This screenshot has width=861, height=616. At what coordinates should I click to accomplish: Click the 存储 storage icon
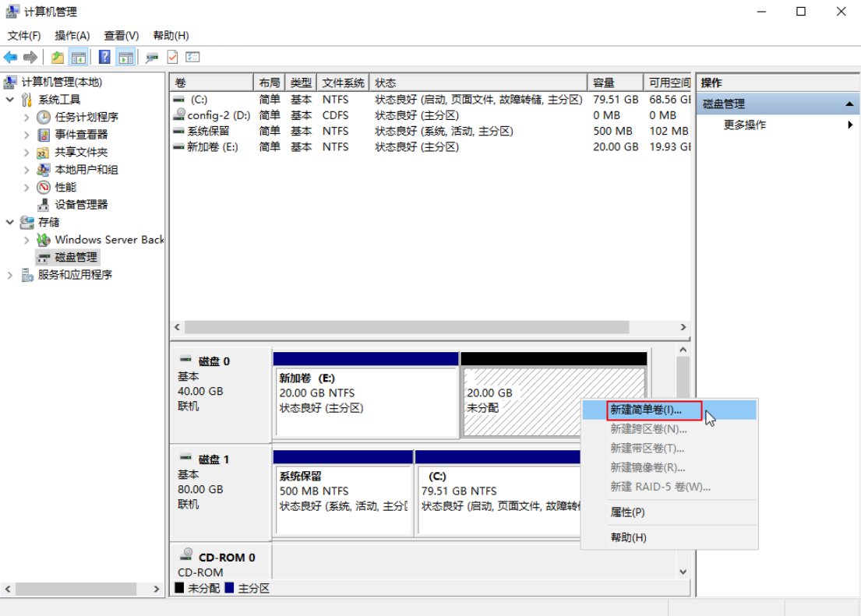tap(27, 223)
